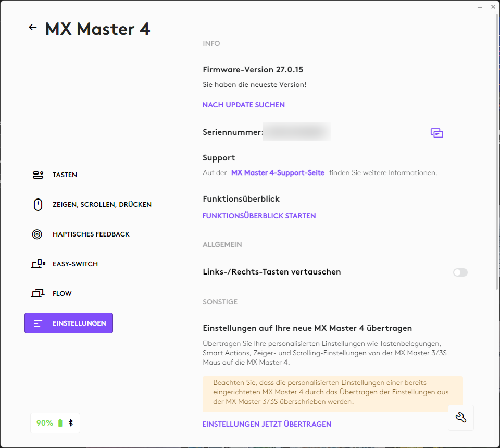This screenshot has height=448, width=500.
Task: Open the MX Master 4-Support-Seite link
Action: pyautogui.click(x=278, y=172)
